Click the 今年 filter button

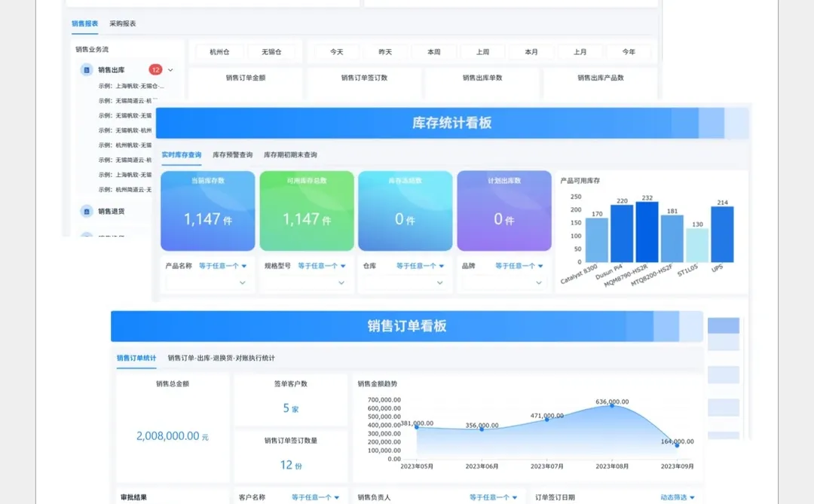[629, 51]
